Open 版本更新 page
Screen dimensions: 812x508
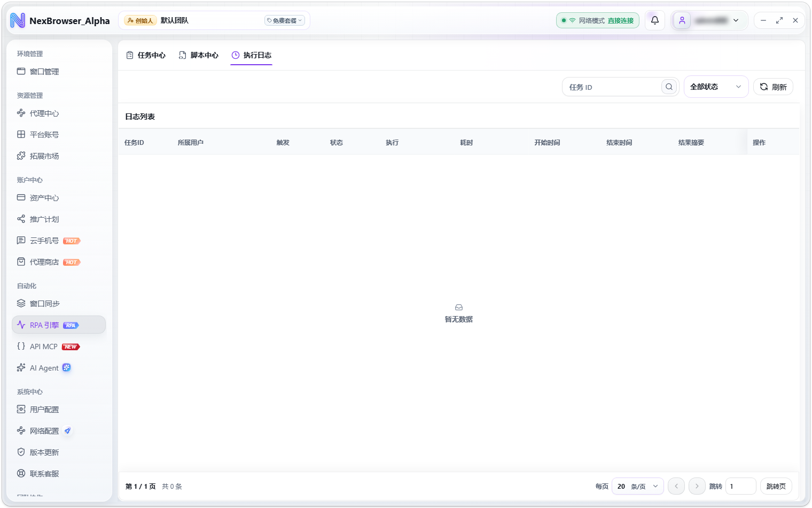coord(59,452)
